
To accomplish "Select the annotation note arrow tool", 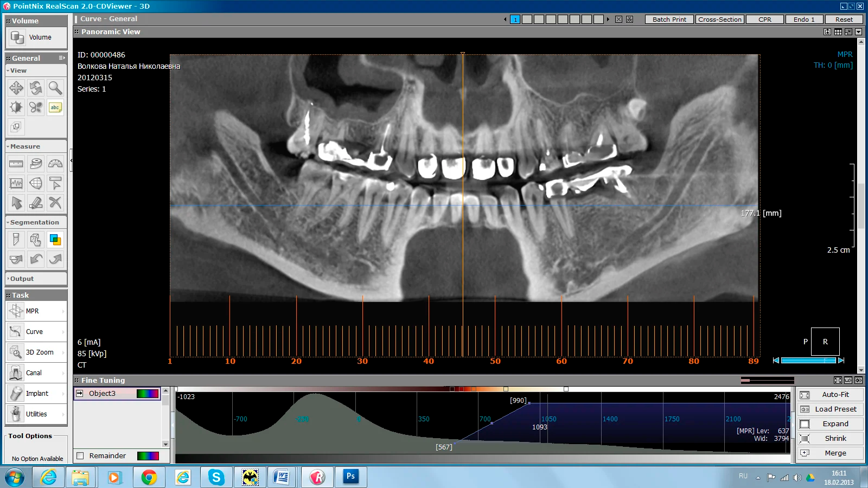I will [55, 183].
